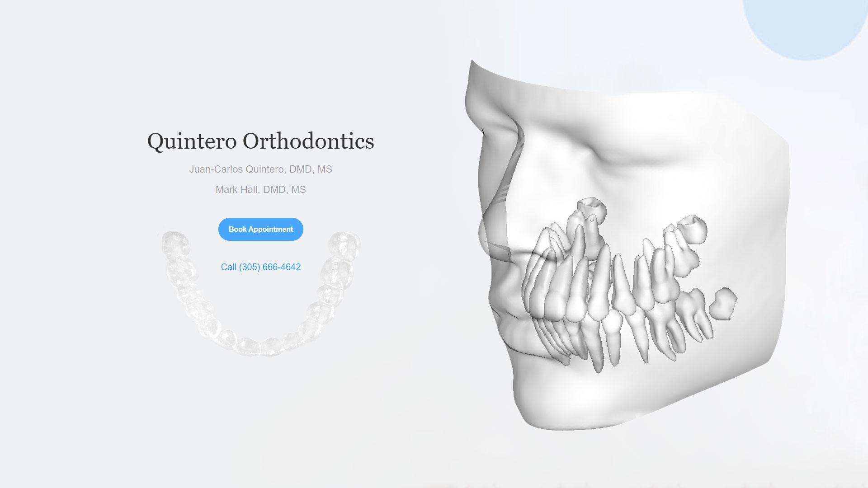Click the isolated lower back molar tooth
The image size is (868, 488).
[x=723, y=304]
